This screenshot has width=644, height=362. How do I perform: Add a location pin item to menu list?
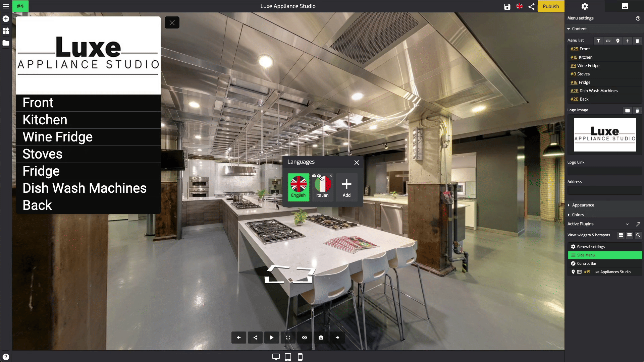pyautogui.click(x=618, y=41)
